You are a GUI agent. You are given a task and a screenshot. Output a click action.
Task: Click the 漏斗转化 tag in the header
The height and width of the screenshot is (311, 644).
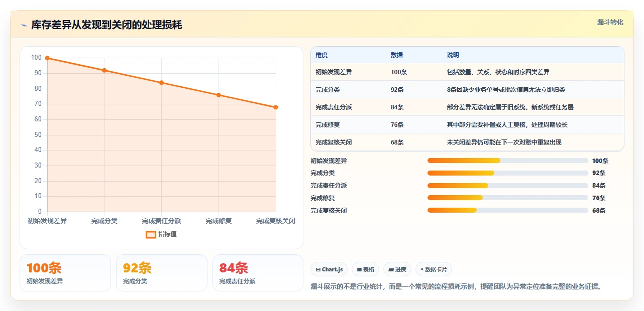pyautogui.click(x=610, y=22)
